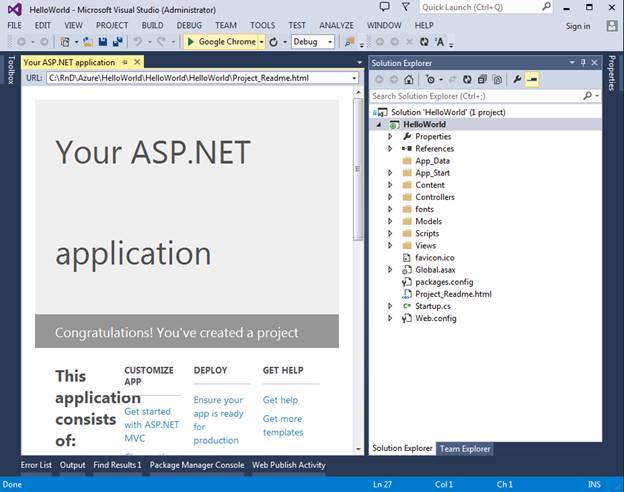Viewport: 624px width, 492px height.
Task: Expand the Global.asax node arrow
Action: click(x=390, y=270)
